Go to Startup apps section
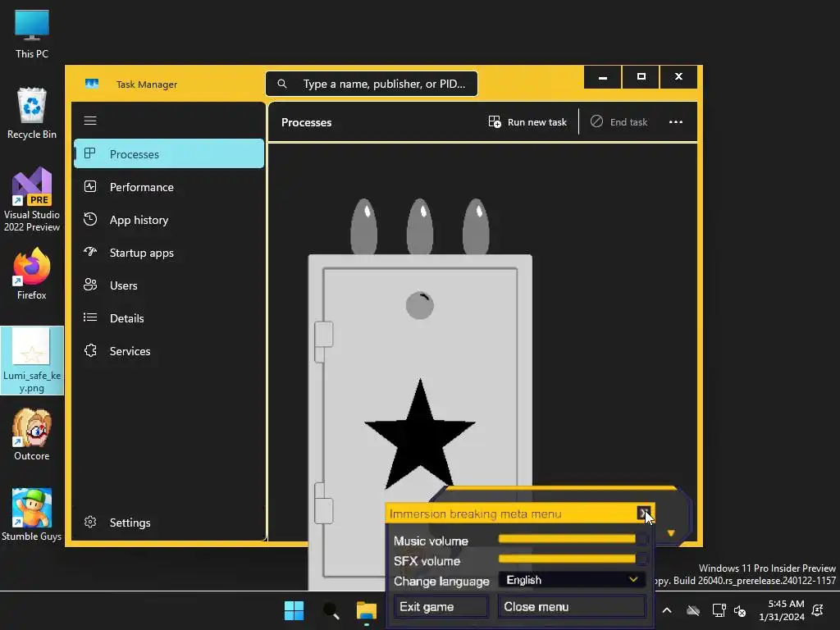 pyautogui.click(x=169, y=253)
